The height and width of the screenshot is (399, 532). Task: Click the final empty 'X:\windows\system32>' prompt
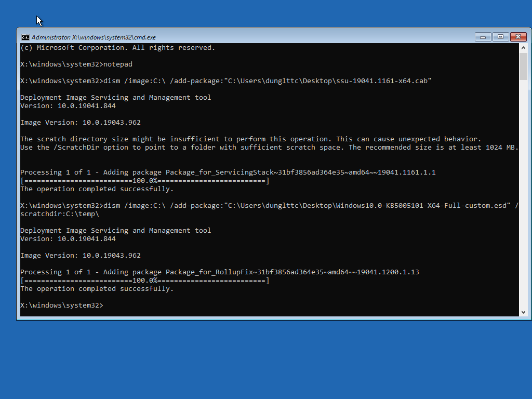[62, 305]
